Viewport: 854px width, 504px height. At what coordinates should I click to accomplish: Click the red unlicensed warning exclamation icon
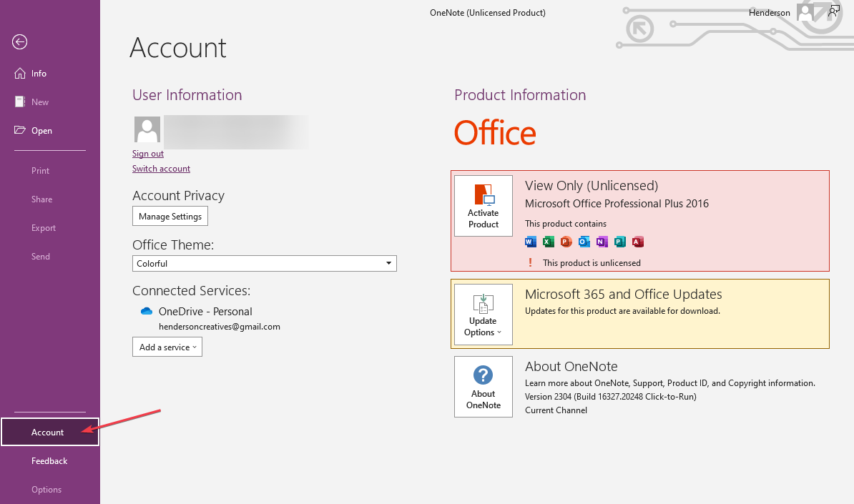pos(531,262)
